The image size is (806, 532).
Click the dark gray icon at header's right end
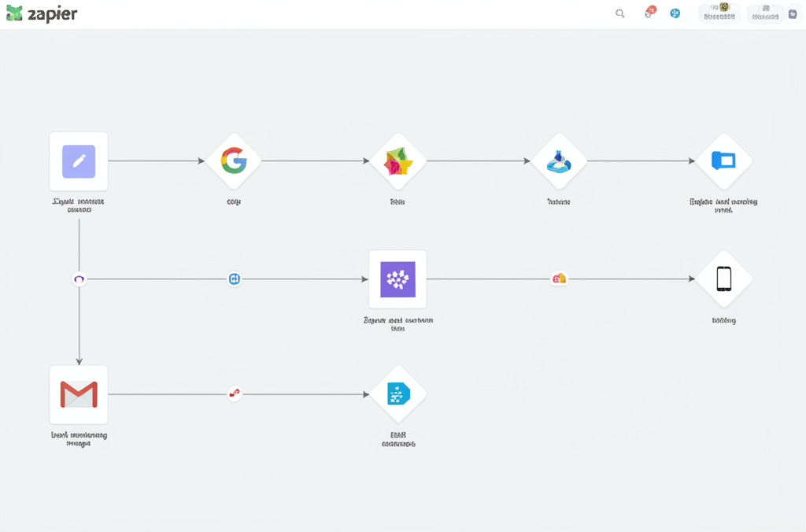[x=793, y=14]
